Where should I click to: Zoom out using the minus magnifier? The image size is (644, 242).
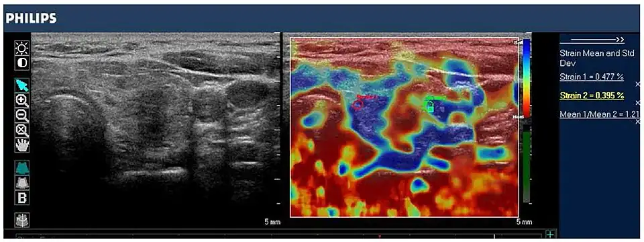pos(21,116)
